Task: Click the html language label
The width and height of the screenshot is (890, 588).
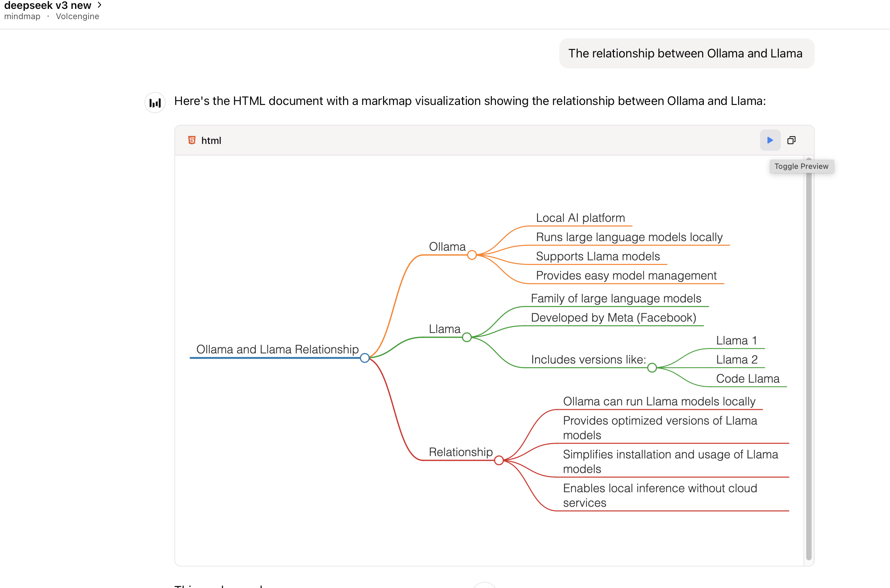Action: tap(211, 141)
